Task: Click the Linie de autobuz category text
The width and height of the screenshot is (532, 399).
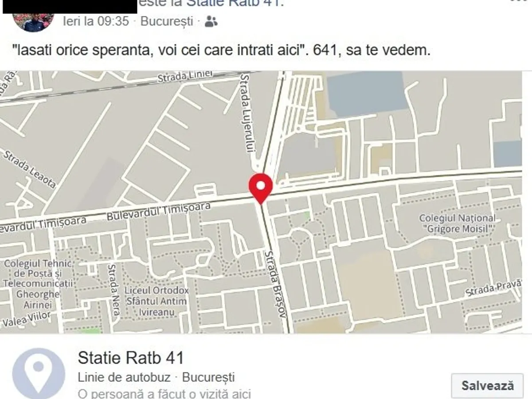Action: pyautogui.click(x=124, y=377)
